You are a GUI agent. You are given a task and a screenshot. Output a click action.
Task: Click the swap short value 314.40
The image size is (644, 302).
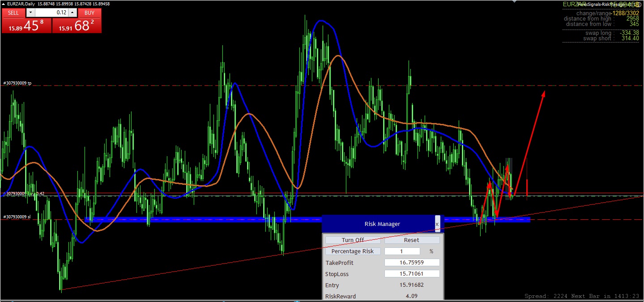tap(631, 38)
